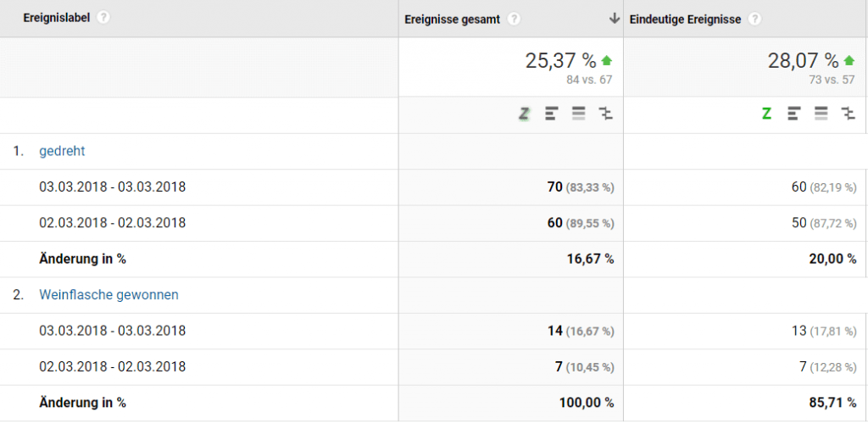This screenshot has height=424, width=868.
Task: Select gedreht 03.03.2018 date range row
Action: (x=112, y=187)
